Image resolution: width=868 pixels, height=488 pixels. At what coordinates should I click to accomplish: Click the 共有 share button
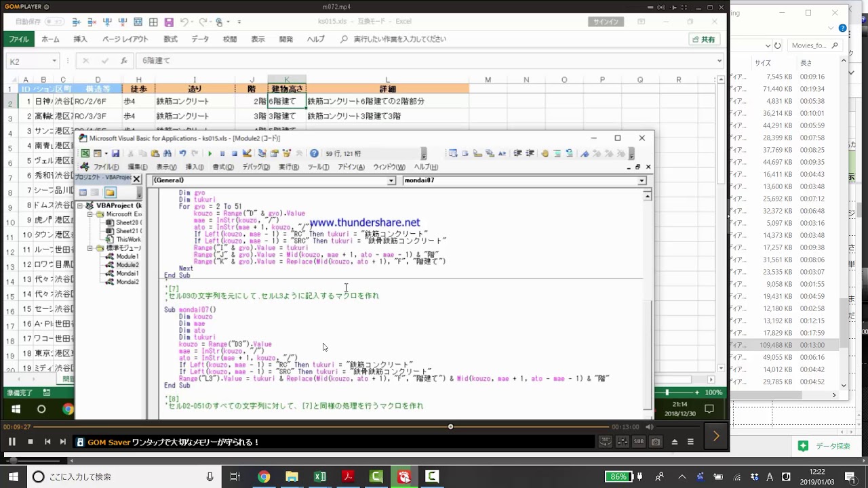(703, 39)
